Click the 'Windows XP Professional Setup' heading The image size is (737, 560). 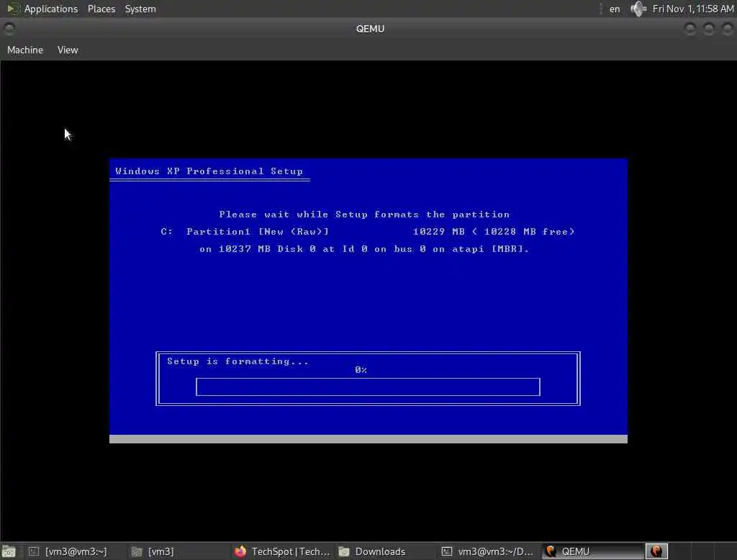pyautogui.click(x=209, y=171)
